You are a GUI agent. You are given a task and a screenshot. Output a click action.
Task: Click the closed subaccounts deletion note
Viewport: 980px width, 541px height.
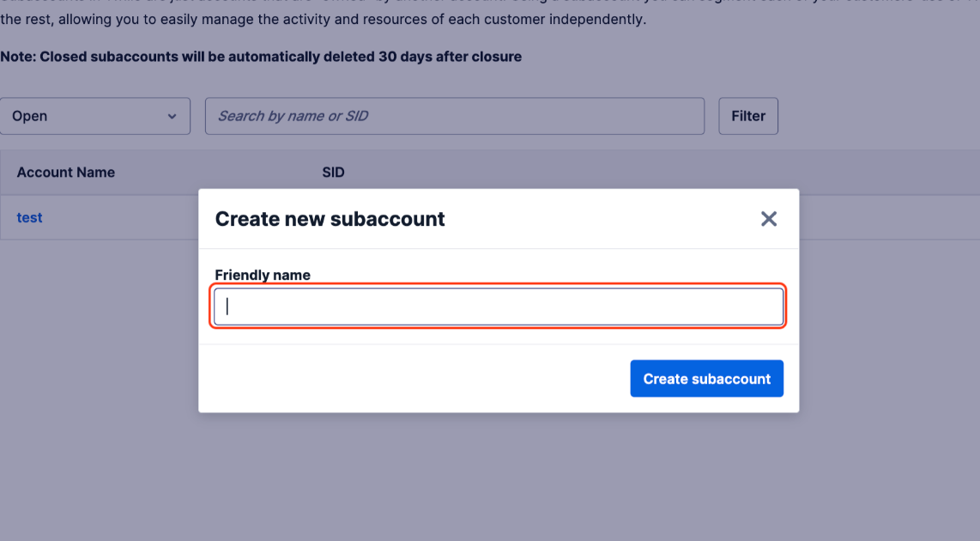point(261,57)
